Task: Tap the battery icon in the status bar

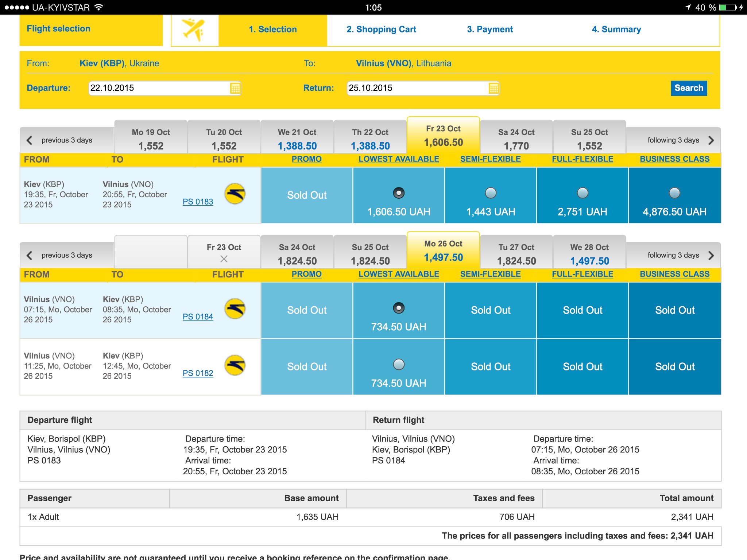Action: coord(728,7)
